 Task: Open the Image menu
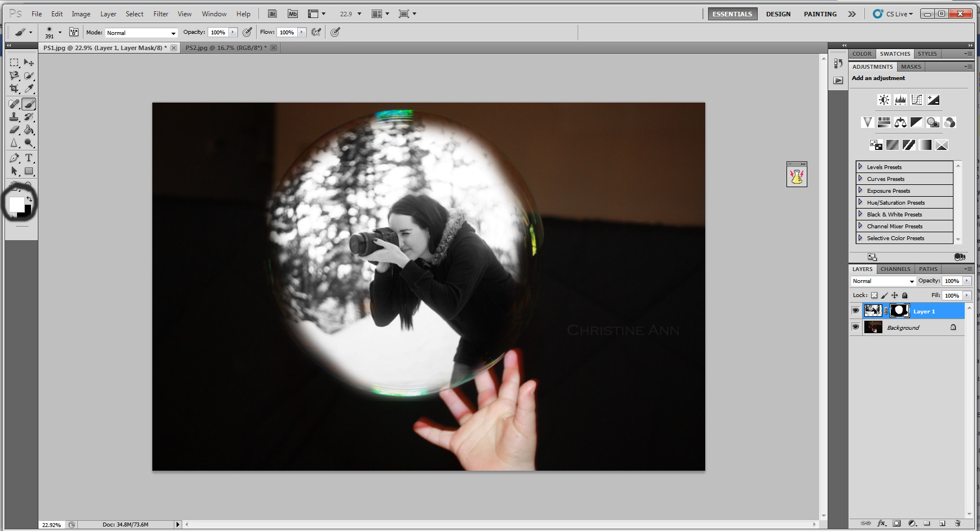(81, 14)
